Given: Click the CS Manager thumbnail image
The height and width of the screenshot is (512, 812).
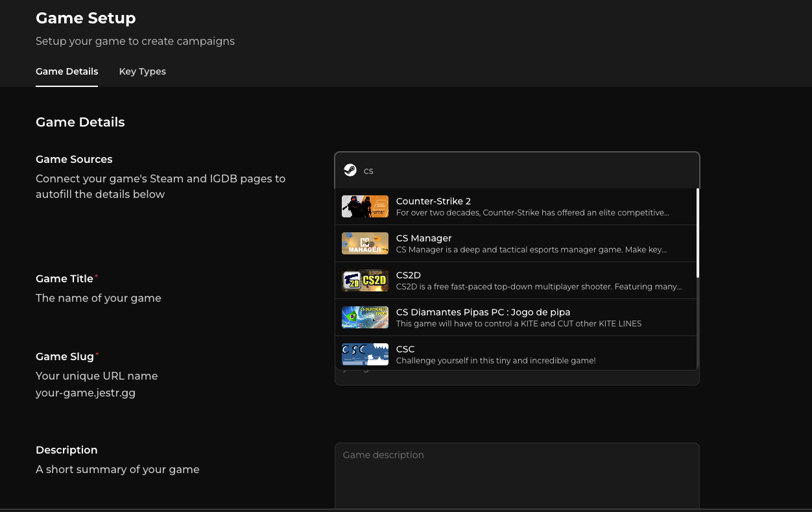Looking at the screenshot, I should [365, 243].
